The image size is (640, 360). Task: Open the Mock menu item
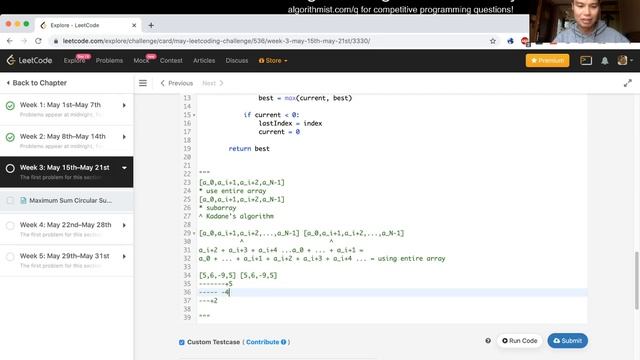[141, 60]
